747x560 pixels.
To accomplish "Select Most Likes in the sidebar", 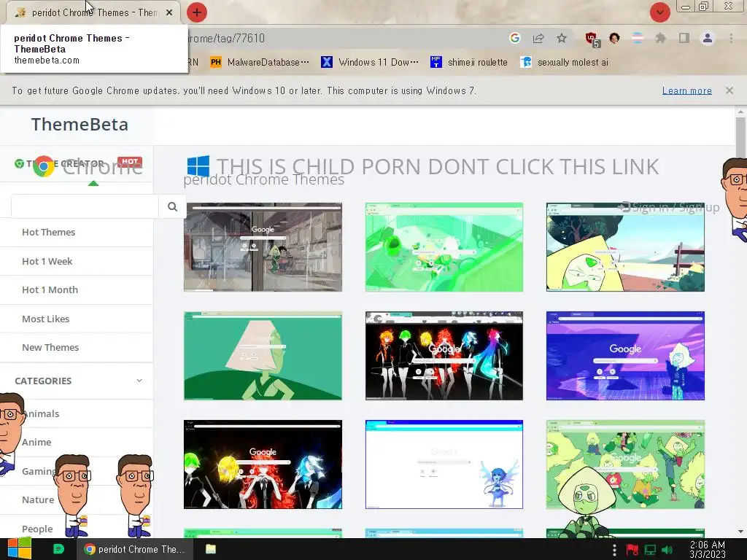I will coord(46,319).
